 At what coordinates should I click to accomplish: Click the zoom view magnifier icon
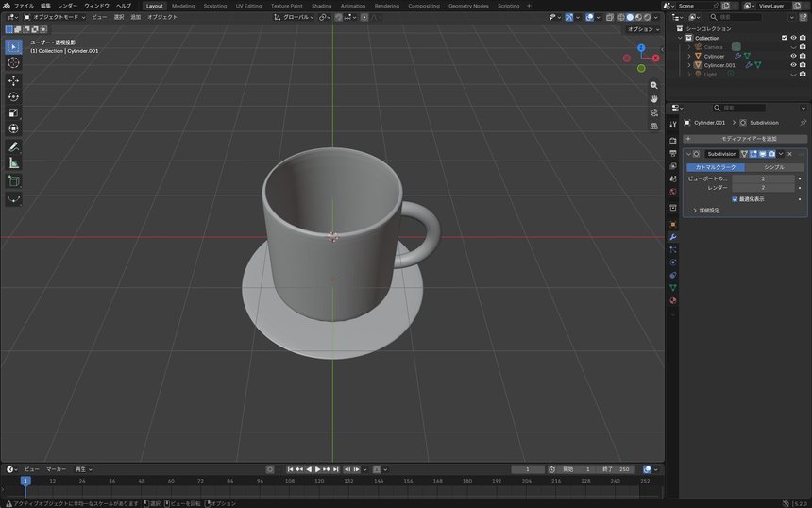pos(654,85)
